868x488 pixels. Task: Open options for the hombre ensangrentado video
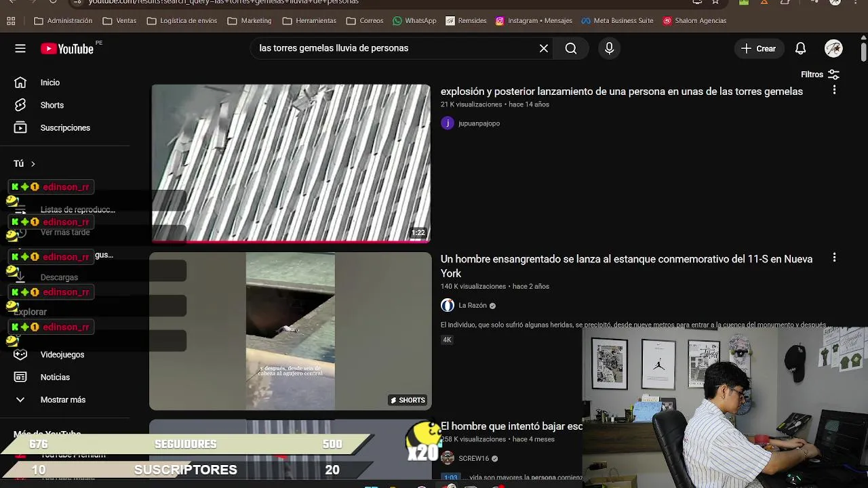click(834, 258)
